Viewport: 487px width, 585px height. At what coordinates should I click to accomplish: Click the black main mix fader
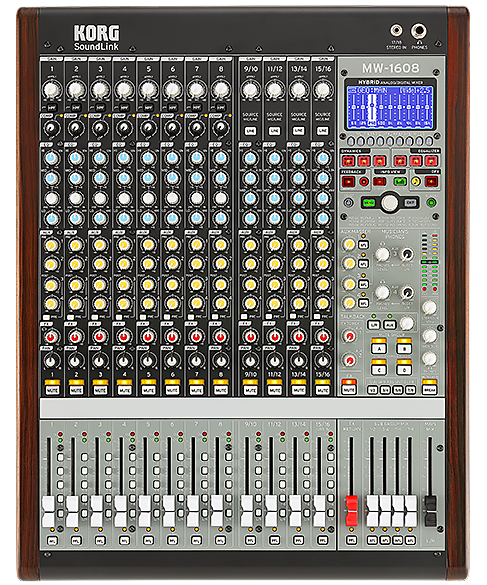[430, 510]
